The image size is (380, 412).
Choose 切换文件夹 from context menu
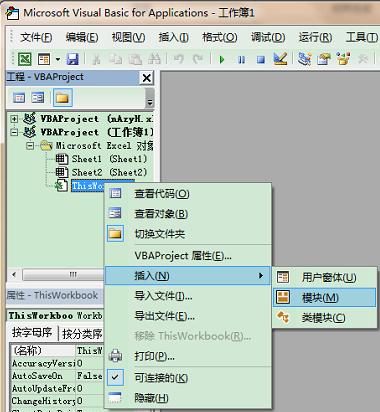tap(188, 234)
